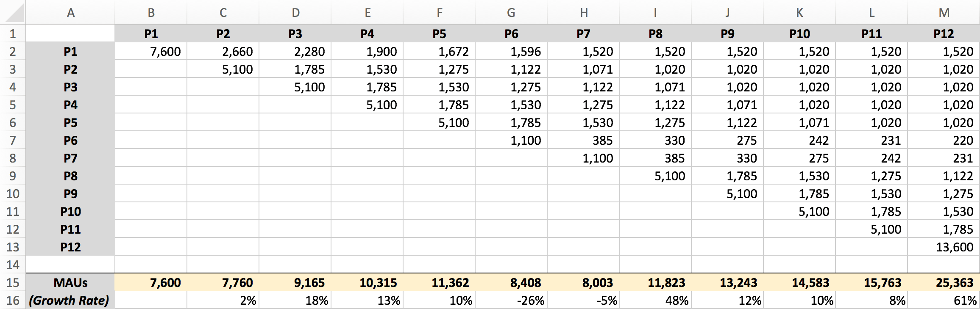980x309 pixels.
Task: Click the MAUs total 10,315
Action: click(x=367, y=282)
